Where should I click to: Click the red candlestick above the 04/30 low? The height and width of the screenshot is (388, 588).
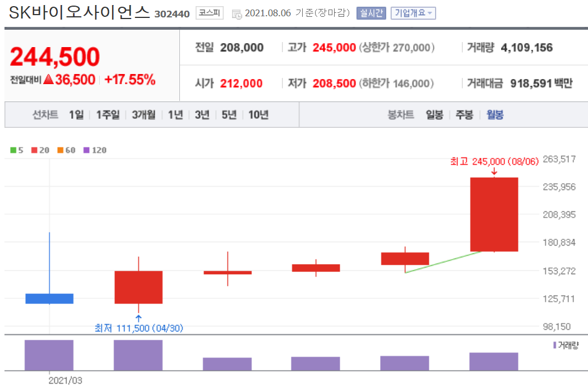click(x=138, y=287)
